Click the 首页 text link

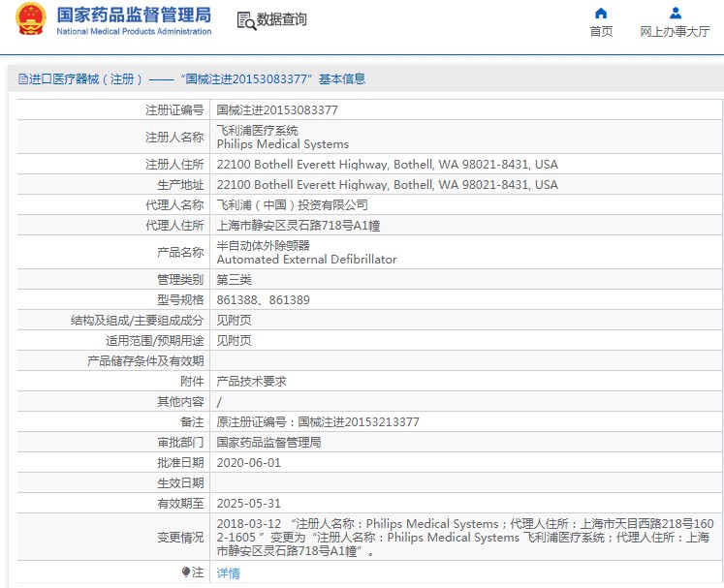tap(601, 31)
